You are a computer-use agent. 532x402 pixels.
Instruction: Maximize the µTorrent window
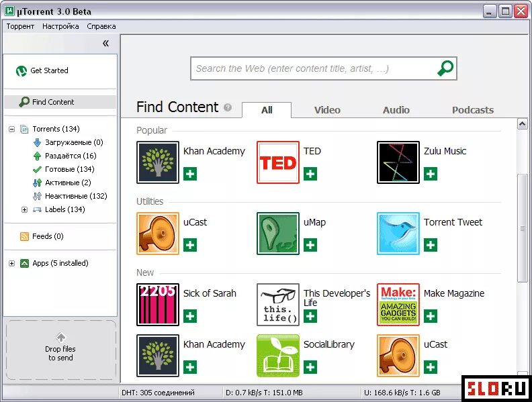point(505,11)
